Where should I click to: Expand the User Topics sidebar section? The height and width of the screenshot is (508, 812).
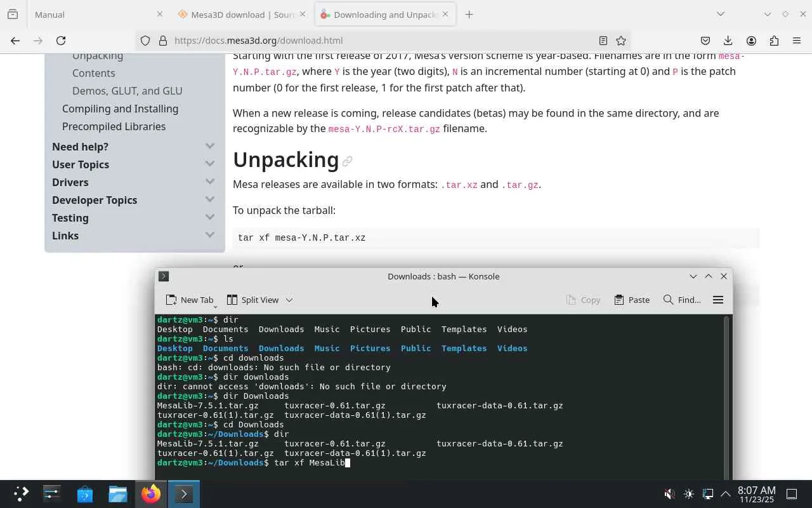(210, 164)
